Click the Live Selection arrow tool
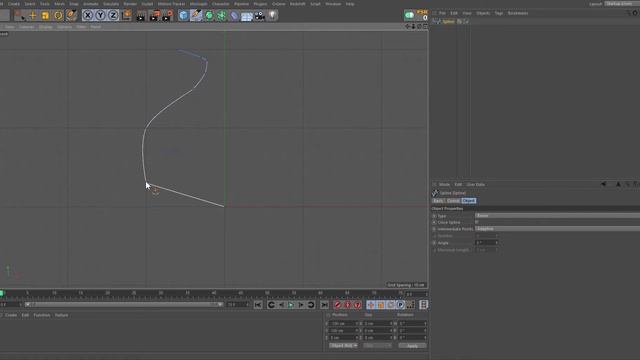Image resolution: width=640 pixels, height=360 pixels. pyautogui.click(x=20, y=16)
